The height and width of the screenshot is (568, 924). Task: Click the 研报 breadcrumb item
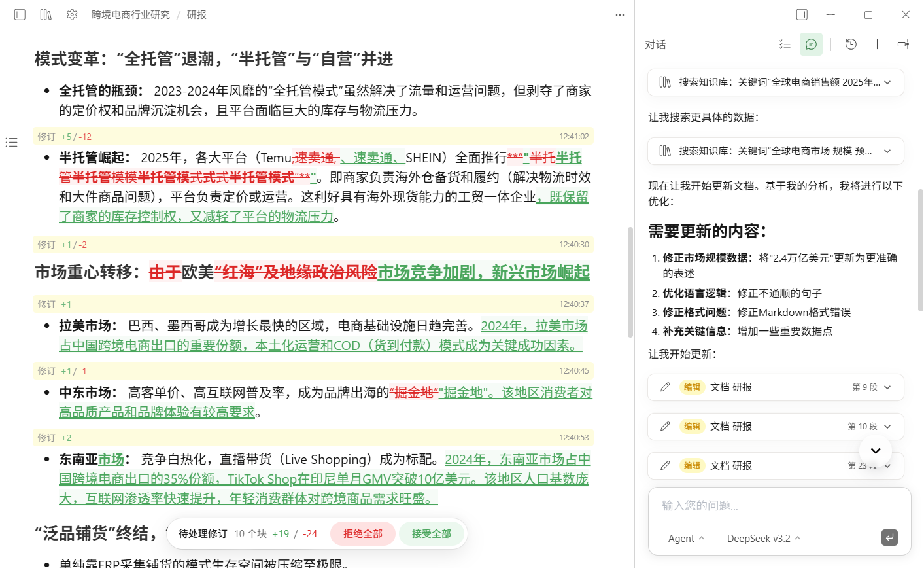196,14
